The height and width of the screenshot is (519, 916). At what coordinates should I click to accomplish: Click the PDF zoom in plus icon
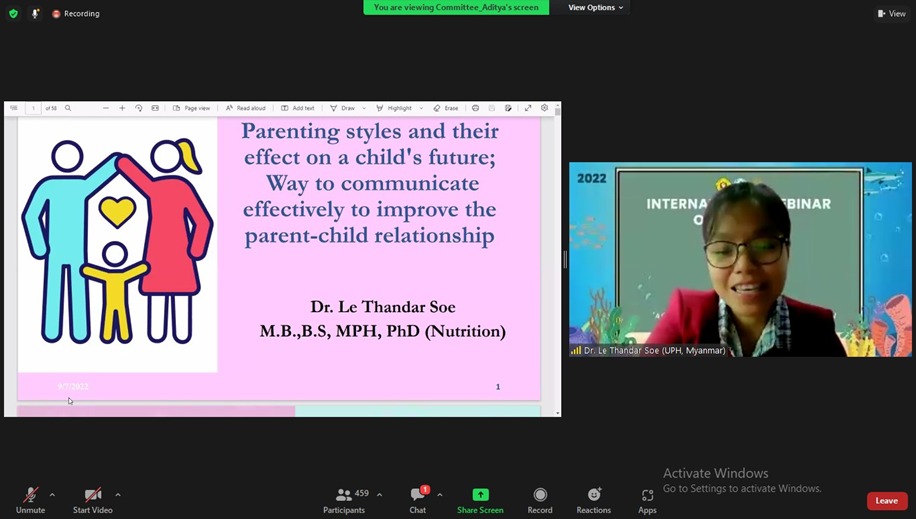[122, 108]
